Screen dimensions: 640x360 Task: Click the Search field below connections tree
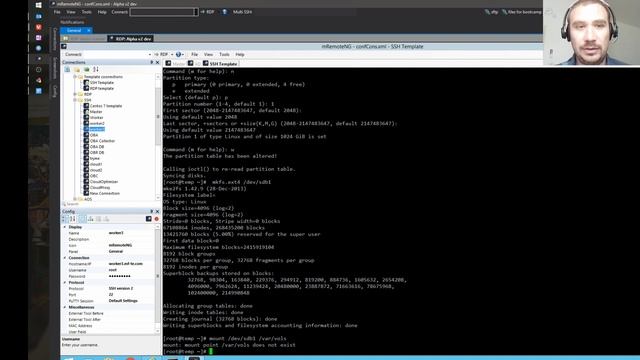(x=109, y=204)
